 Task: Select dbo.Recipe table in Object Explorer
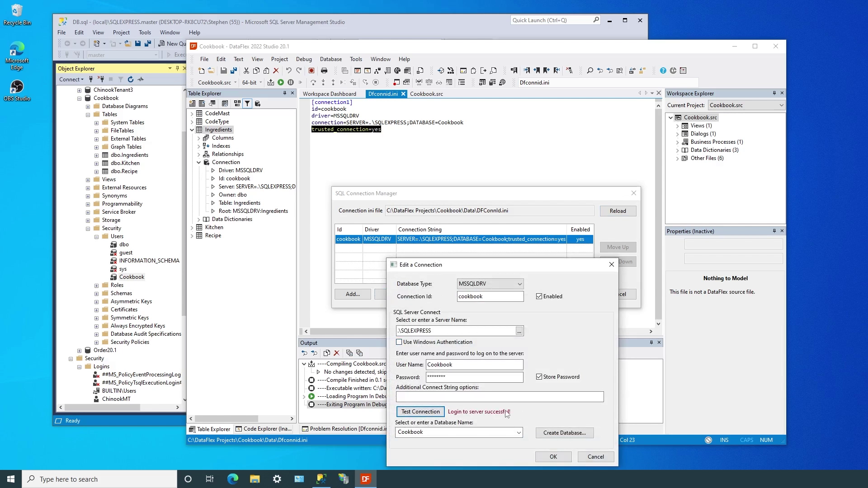coord(124,171)
